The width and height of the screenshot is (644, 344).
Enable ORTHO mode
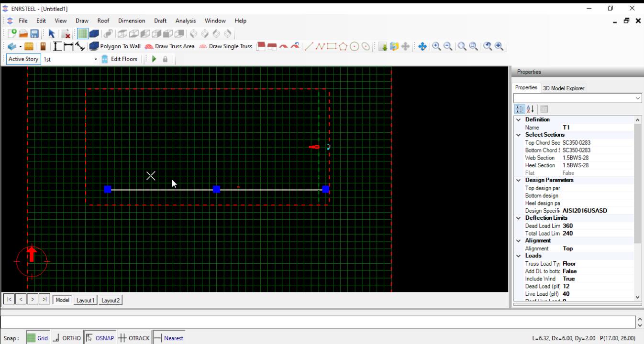tap(67, 338)
